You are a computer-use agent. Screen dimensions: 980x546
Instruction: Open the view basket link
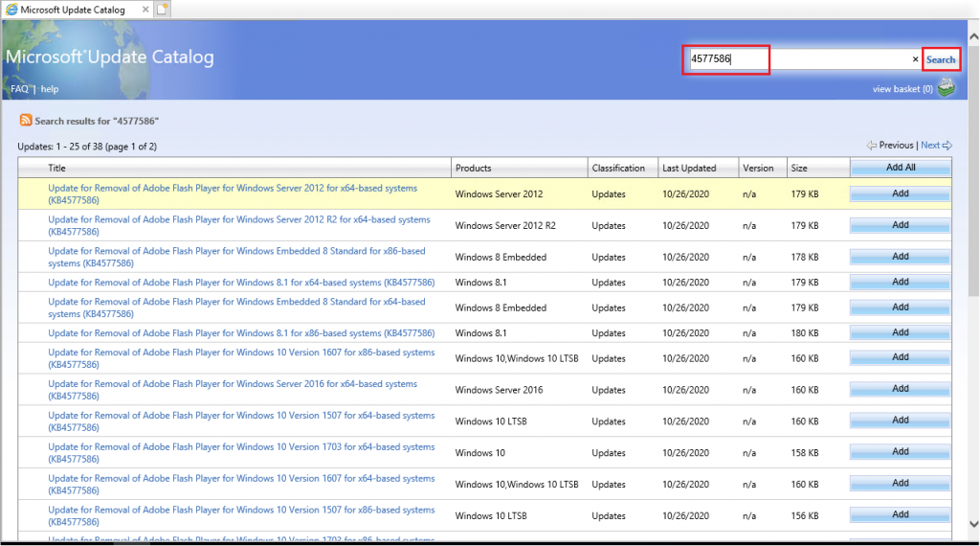pyautogui.click(x=902, y=89)
